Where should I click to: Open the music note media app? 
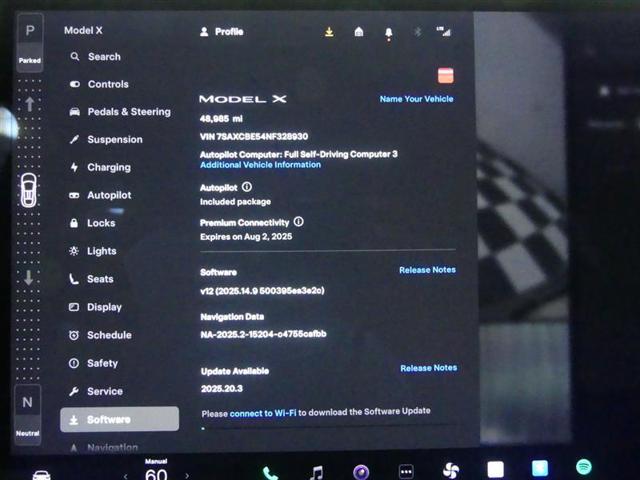pos(317,473)
